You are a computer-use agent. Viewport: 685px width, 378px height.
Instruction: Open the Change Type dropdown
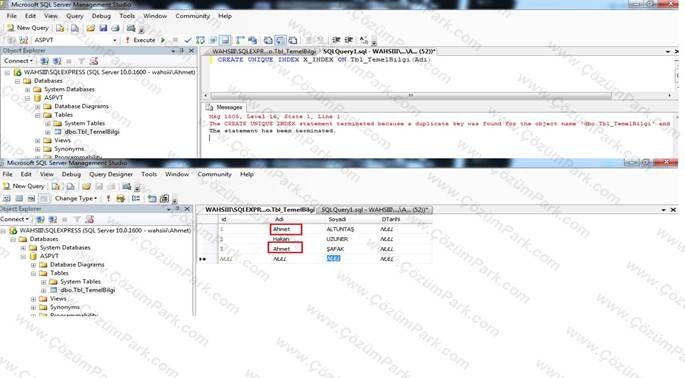pos(76,198)
